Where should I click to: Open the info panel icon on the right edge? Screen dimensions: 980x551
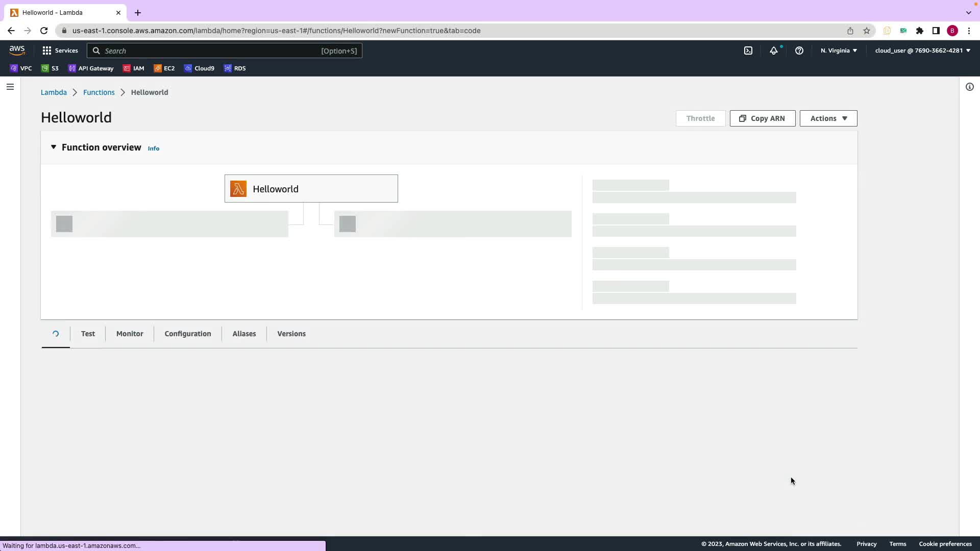[x=970, y=87]
